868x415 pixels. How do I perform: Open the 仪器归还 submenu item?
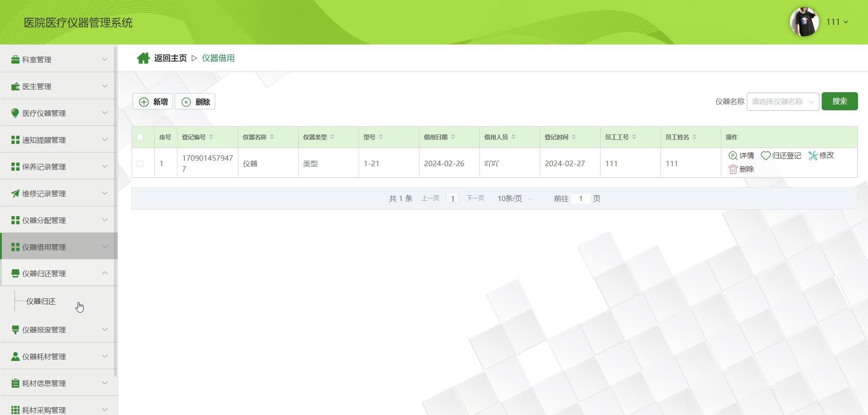tap(41, 301)
